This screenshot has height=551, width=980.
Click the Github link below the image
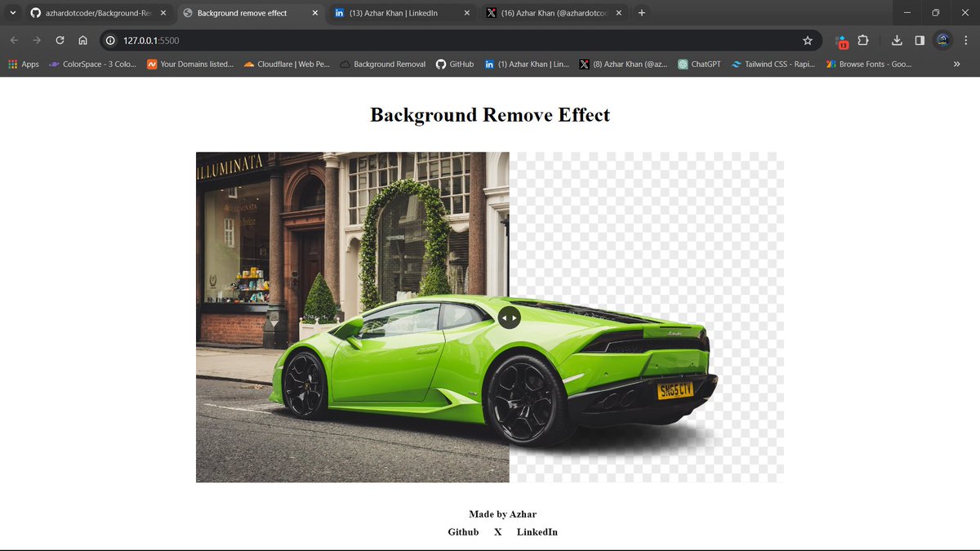tap(463, 531)
